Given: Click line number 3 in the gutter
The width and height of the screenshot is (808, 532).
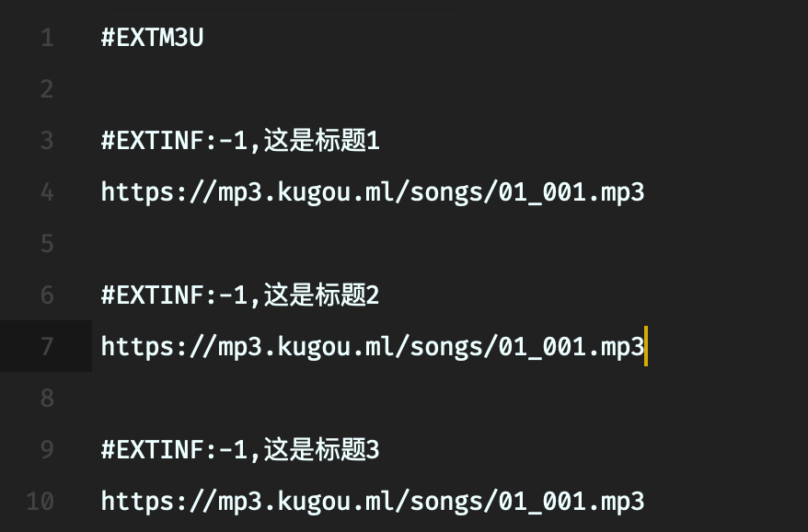Looking at the screenshot, I should 47,141.
